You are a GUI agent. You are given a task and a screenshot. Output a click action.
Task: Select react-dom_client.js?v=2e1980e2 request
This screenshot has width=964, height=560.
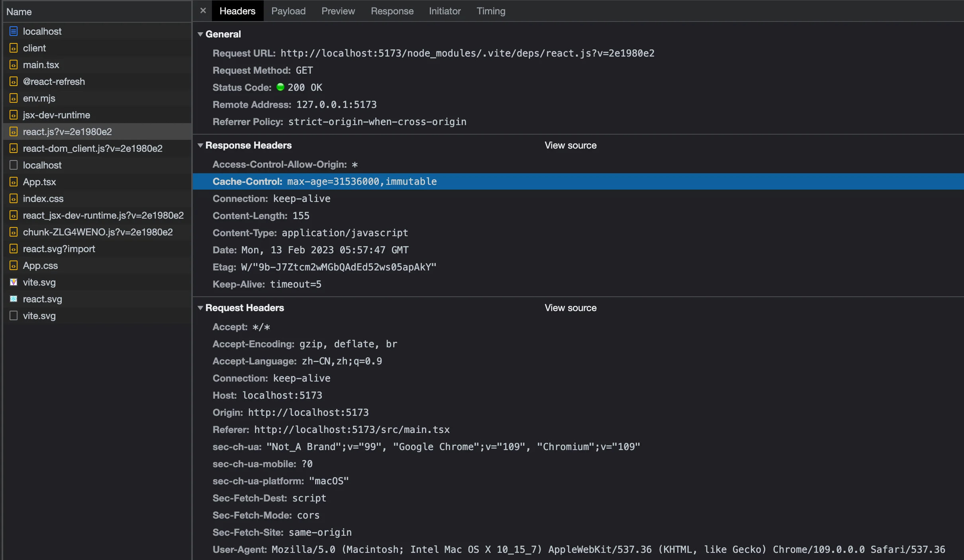(97, 148)
